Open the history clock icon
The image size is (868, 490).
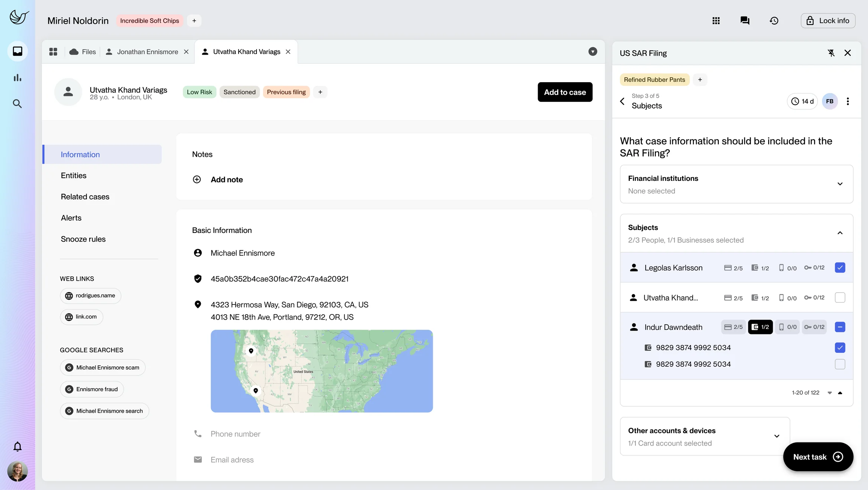(774, 21)
